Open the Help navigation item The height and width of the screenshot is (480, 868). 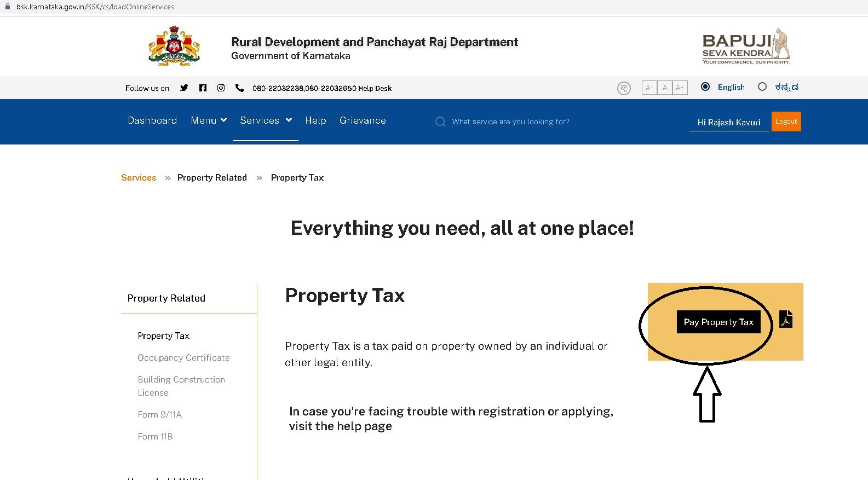point(315,120)
